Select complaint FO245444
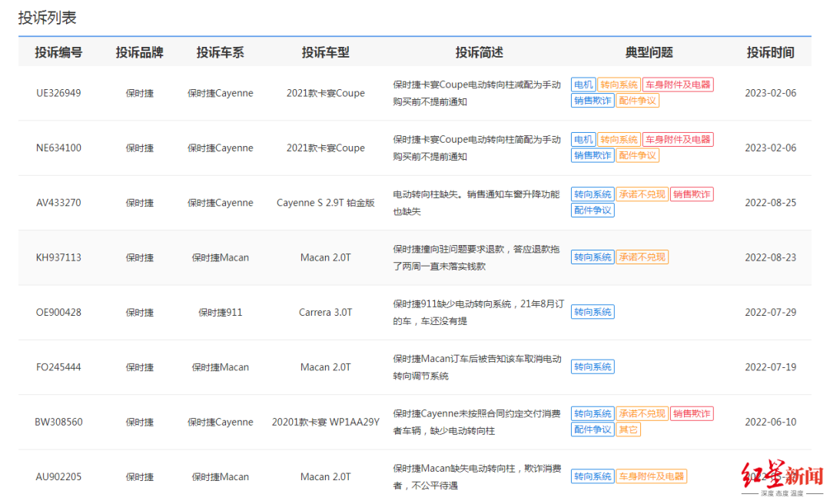 click(x=58, y=367)
